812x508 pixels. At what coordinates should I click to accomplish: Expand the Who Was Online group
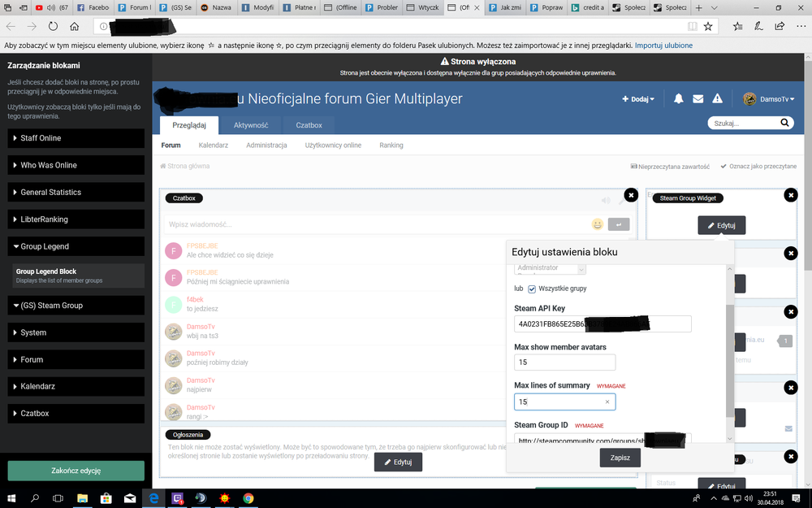click(76, 165)
